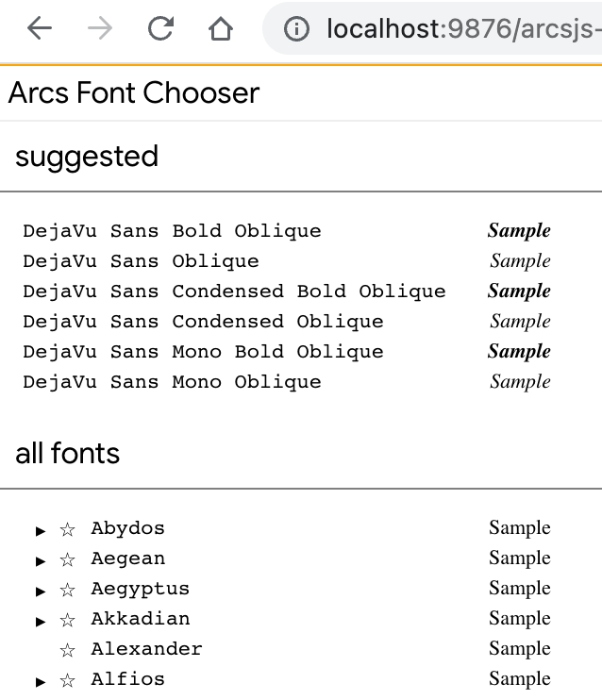Mark Akkadian font as favorite star
The height and width of the screenshot is (700, 602).
click(67, 620)
